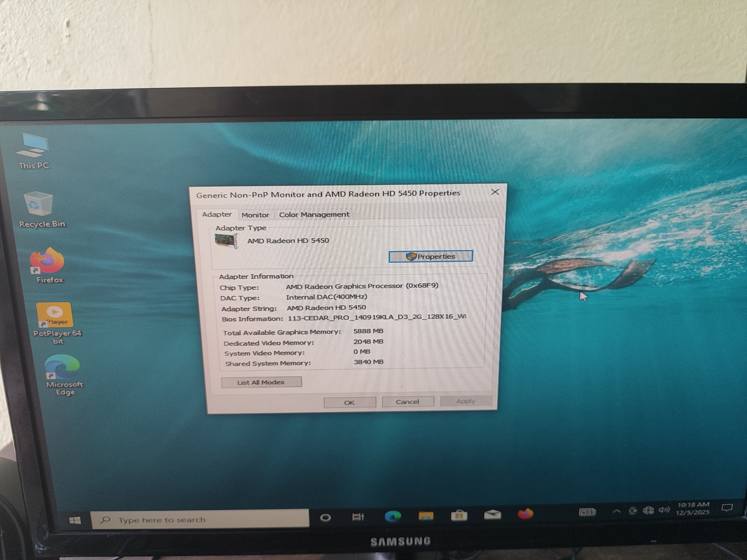Click the 'System Video Memory:' label

pos(264,353)
